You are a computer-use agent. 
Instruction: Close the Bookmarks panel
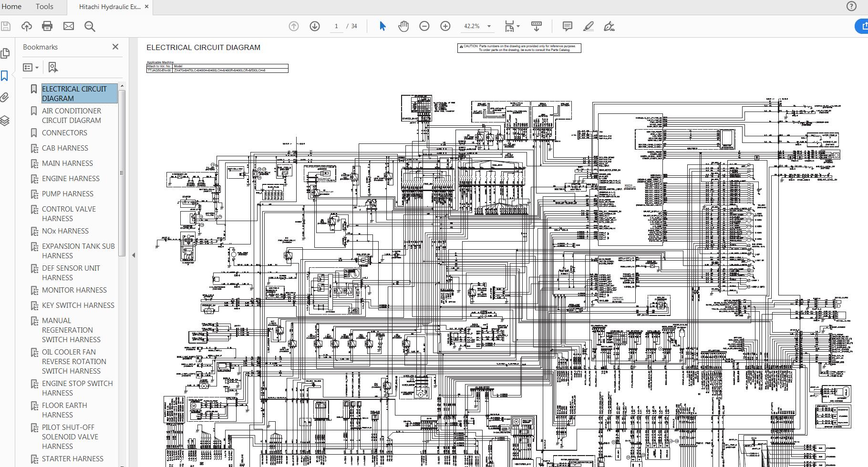pyautogui.click(x=115, y=47)
